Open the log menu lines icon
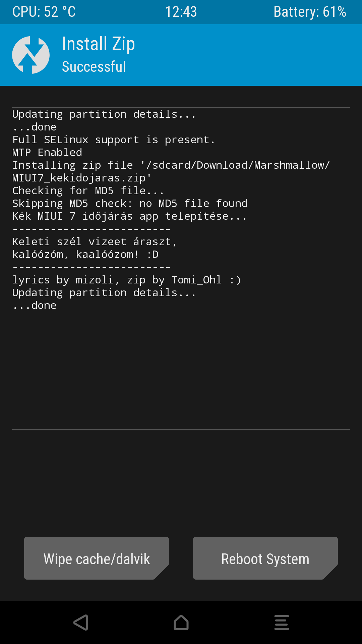362x644 pixels. pos(282,623)
